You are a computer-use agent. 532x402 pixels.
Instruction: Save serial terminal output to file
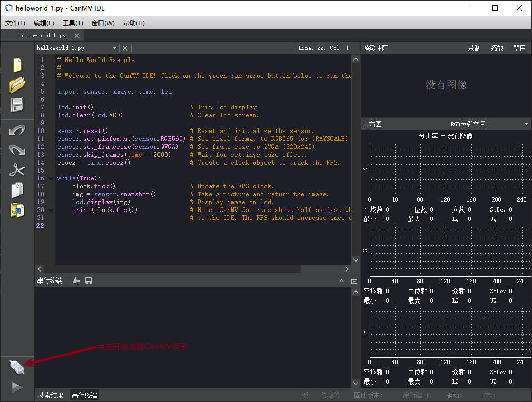88,280
